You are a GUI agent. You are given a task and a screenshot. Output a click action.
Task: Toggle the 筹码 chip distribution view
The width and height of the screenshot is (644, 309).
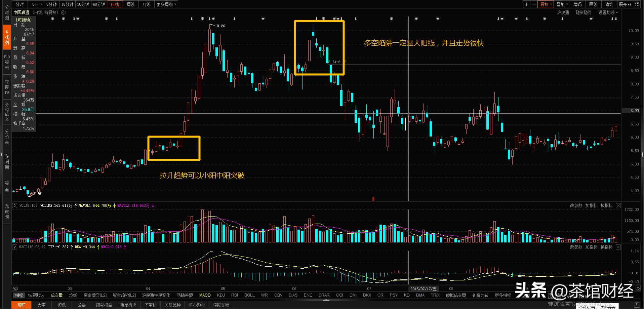tap(577, 4)
